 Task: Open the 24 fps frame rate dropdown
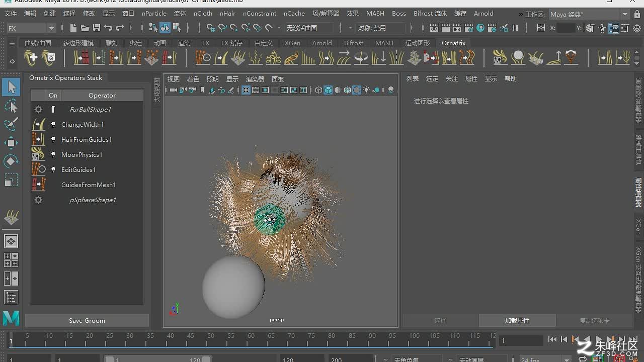[x=545, y=359]
